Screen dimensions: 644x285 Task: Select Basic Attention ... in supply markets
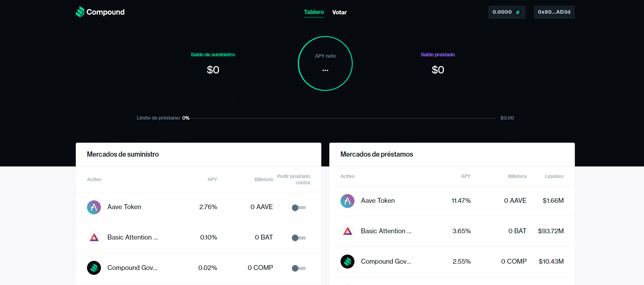pyautogui.click(x=133, y=237)
